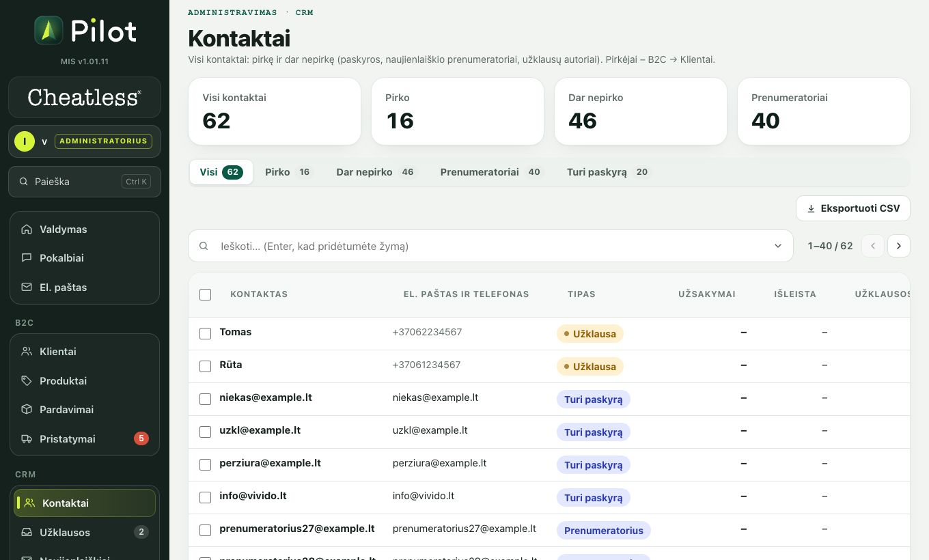Viewport: 929px width, 560px height.
Task: Click the user avatar circle labeled I
Action: click(x=25, y=141)
